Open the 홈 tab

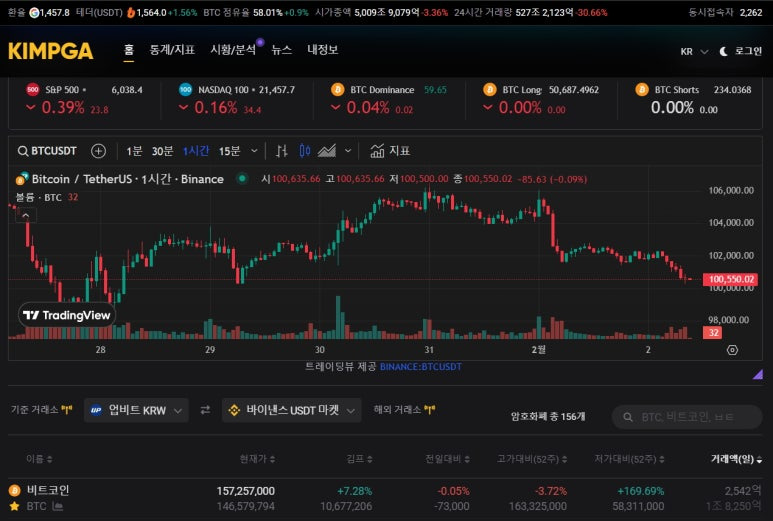point(129,50)
